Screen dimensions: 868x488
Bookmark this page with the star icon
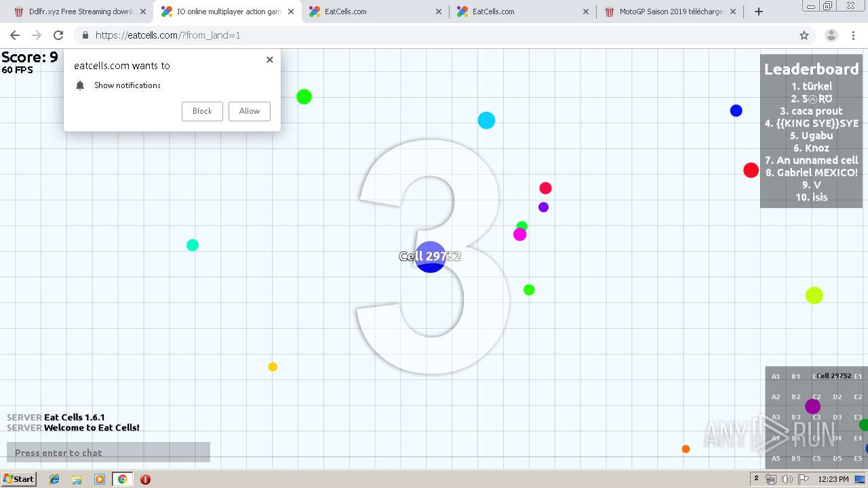804,35
